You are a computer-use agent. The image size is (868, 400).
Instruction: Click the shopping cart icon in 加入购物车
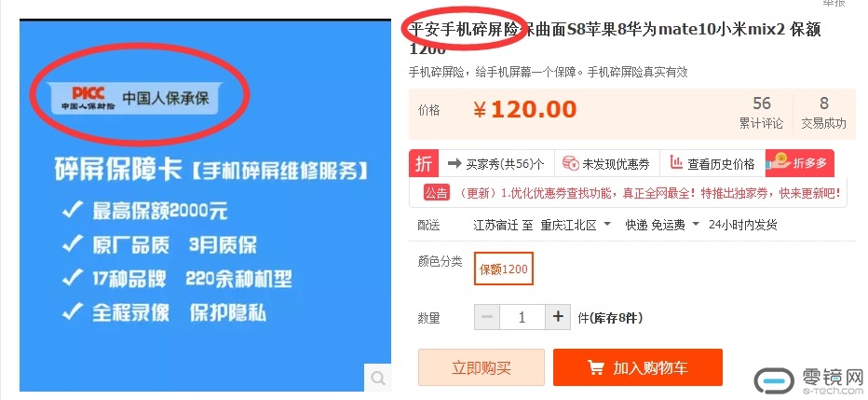click(x=596, y=368)
